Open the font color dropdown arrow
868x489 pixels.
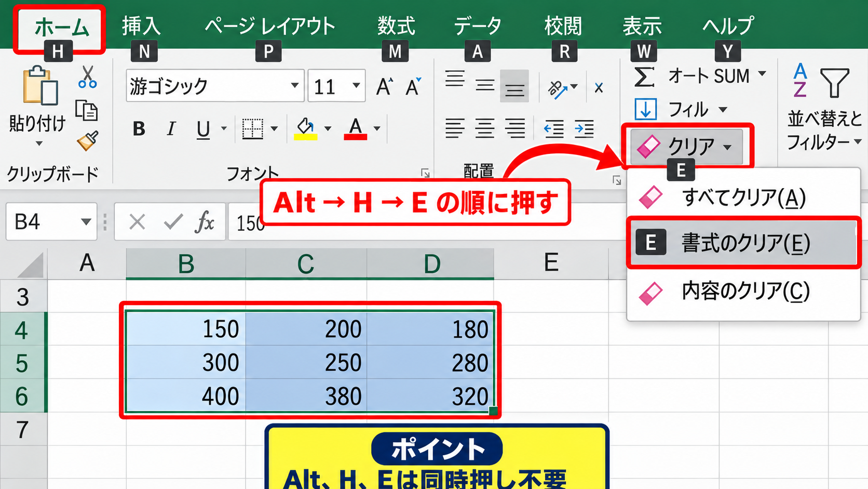coord(377,128)
